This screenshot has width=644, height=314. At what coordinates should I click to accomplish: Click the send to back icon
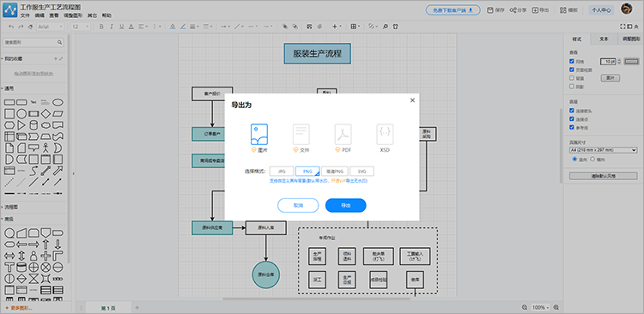pyautogui.click(x=295, y=27)
